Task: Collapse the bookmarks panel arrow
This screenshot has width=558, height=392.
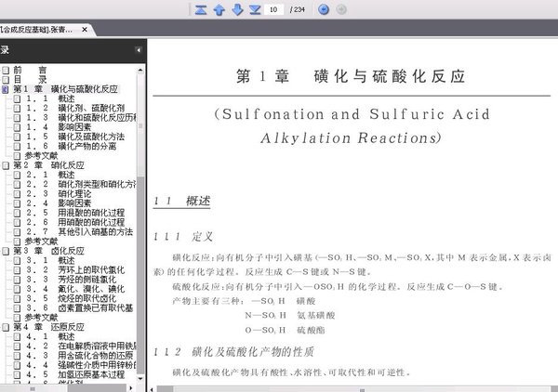Action: pyautogui.click(x=139, y=50)
